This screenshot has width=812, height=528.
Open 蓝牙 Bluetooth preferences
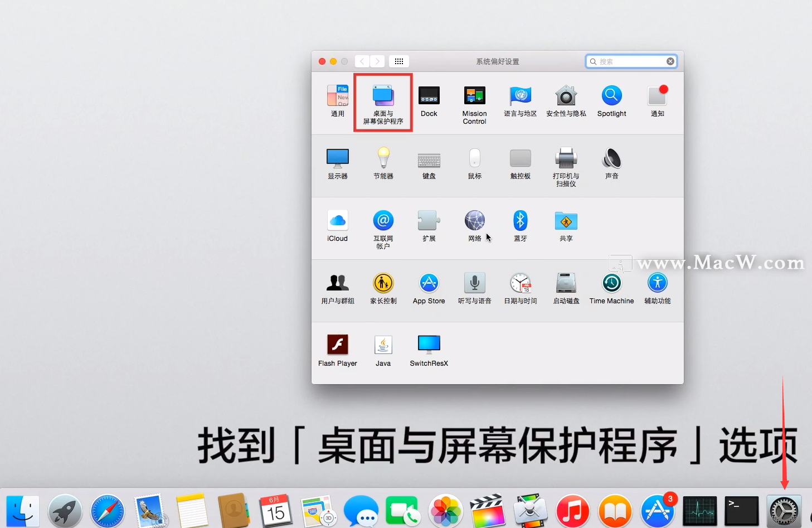[x=521, y=225]
